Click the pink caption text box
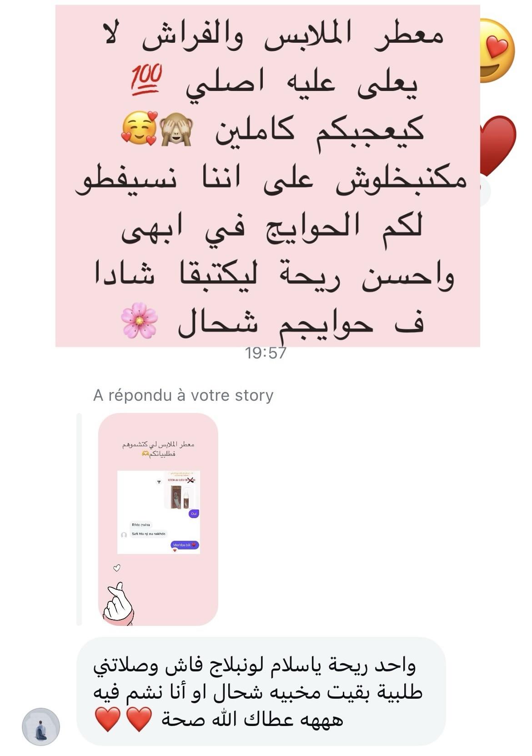 coord(267,176)
